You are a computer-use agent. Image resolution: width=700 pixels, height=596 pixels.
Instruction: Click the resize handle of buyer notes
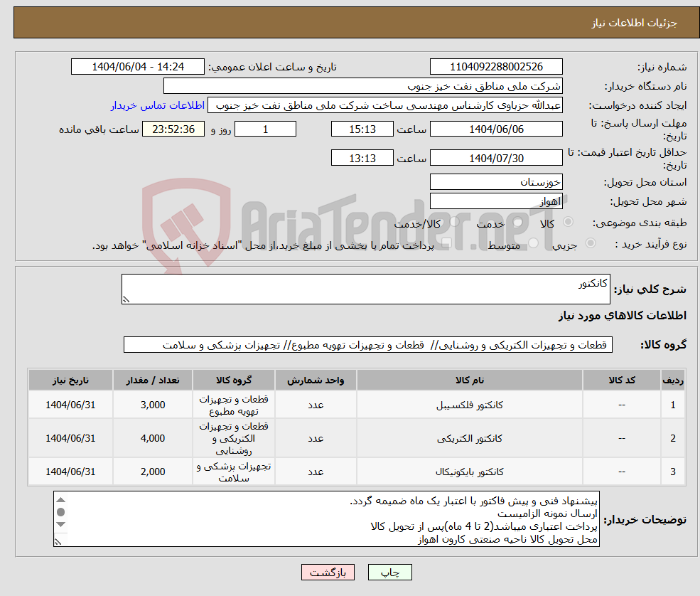[x=58, y=541]
